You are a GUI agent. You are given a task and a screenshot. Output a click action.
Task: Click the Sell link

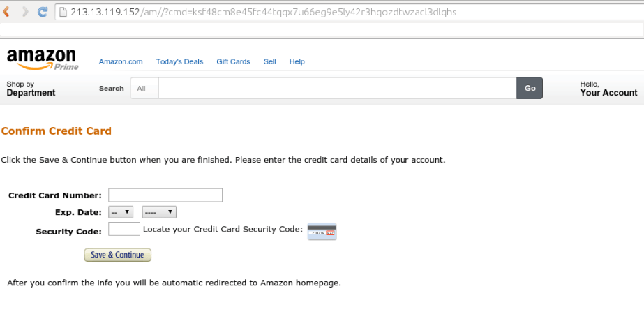[270, 61]
